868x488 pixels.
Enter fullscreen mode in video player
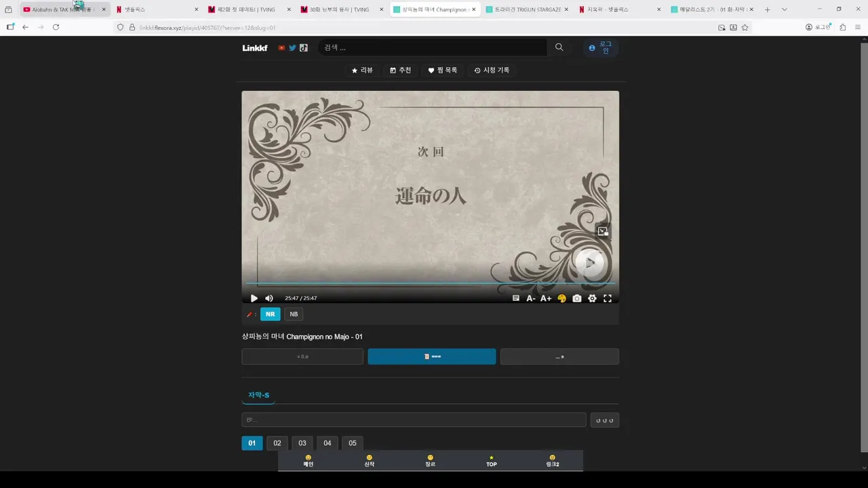(608, 298)
